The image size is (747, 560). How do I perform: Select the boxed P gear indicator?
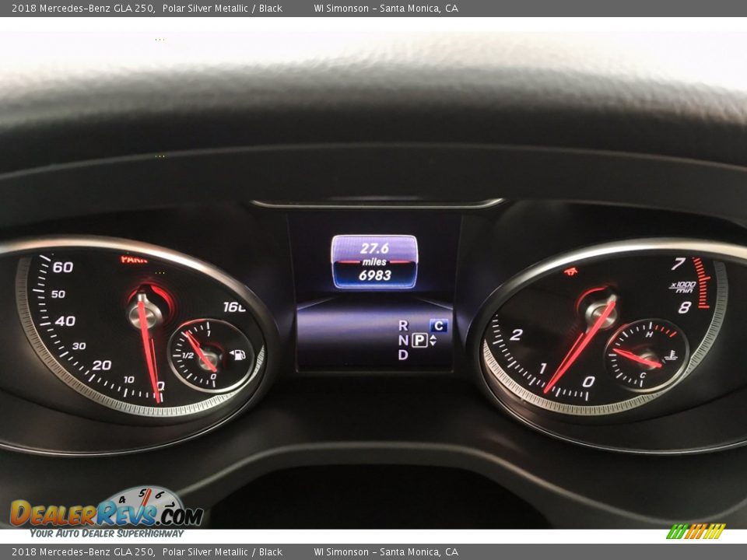pos(419,340)
